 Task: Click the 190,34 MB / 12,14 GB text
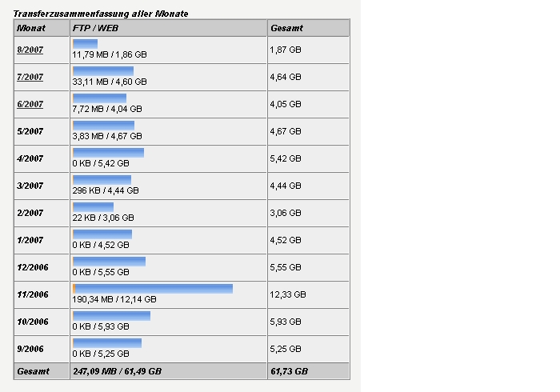click(114, 299)
